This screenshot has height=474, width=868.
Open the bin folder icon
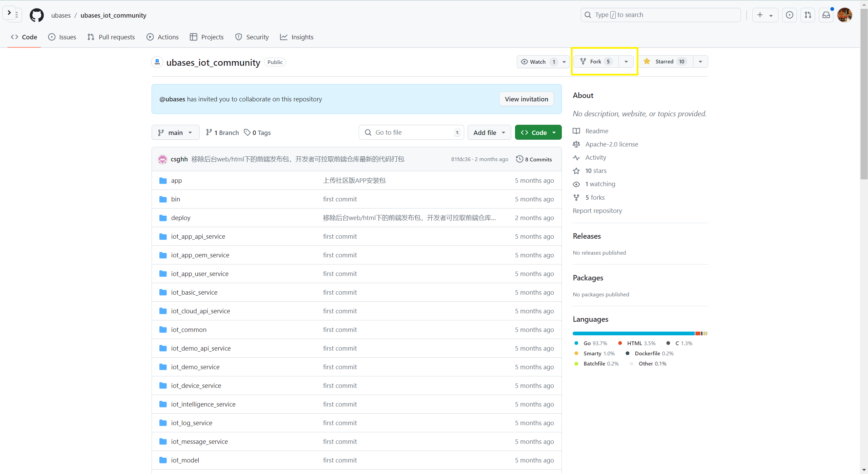click(x=163, y=199)
